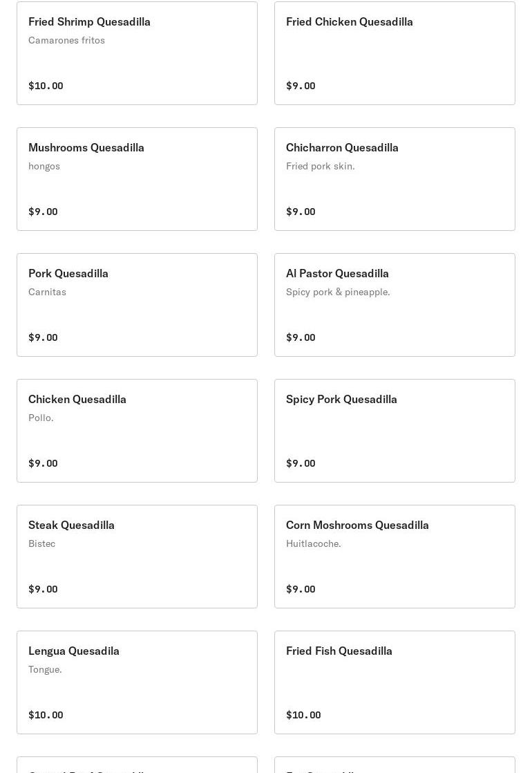This screenshot has height=773, width=532.
Task: Choose the Fried Fish Quesadilla title
Action: pos(339,651)
